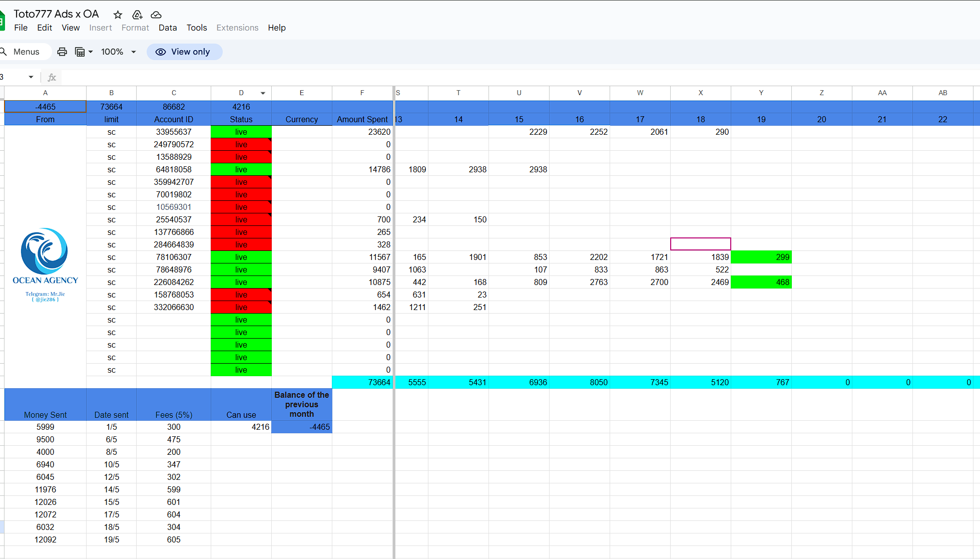Click the Sheets home logo
The height and width of the screenshot is (559, 980).
(x=2, y=21)
